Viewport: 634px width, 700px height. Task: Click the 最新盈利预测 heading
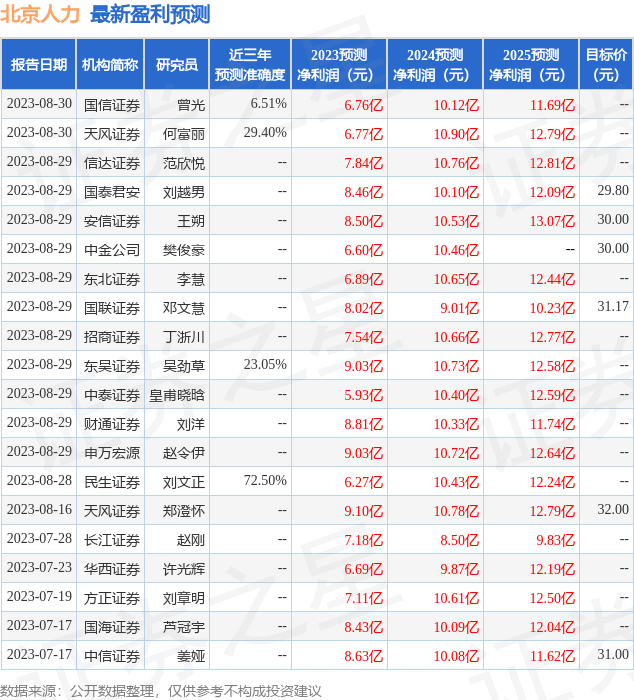pos(150,14)
